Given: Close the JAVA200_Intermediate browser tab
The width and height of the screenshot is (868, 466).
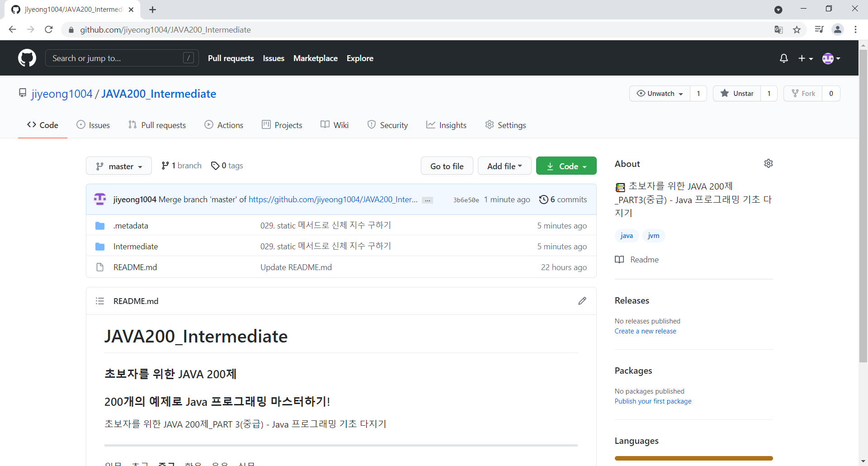Looking at the screenshot, I should (x=131, y=10).
